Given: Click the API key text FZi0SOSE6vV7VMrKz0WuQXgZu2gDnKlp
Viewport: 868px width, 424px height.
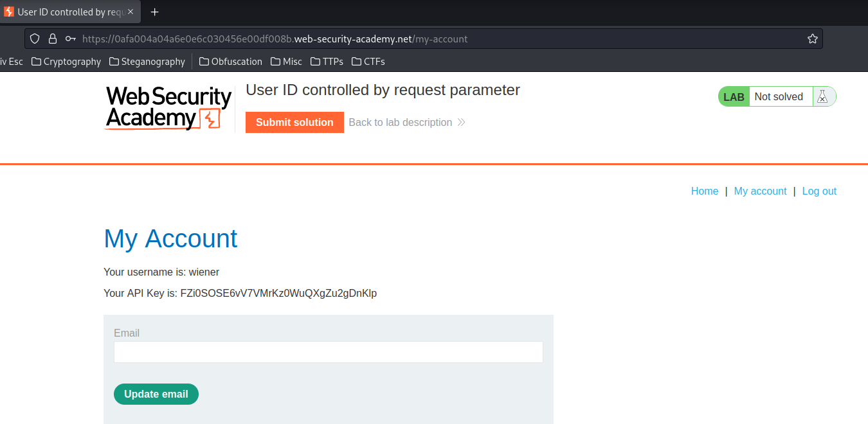Looking at the screenshot, I should pos(278,294).
